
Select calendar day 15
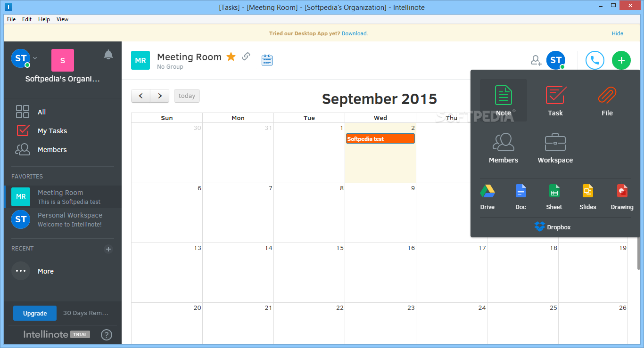[309, 272]
